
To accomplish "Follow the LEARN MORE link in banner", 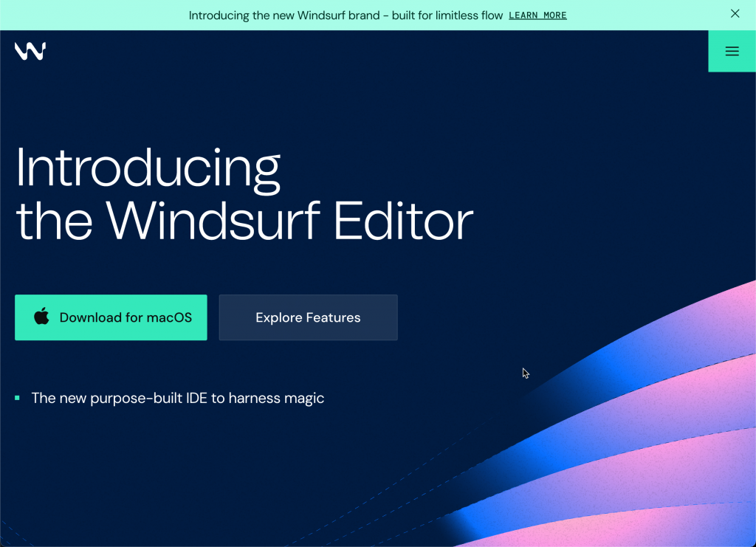I will (537, 16).
